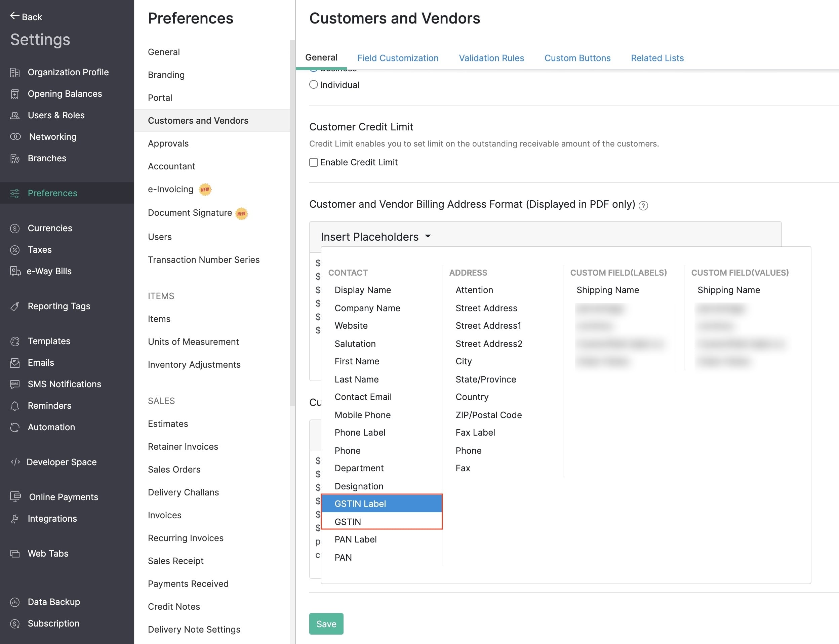Select the Individual radio button
The height and width of the screenshot is (644, 839).
point(313,85)
